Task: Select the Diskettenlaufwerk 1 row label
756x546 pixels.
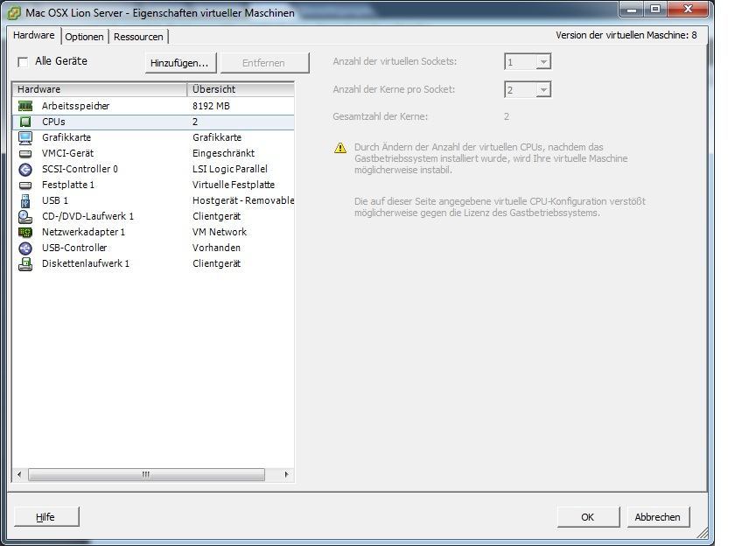Action: pyautogui.click(x=86, y=264)
